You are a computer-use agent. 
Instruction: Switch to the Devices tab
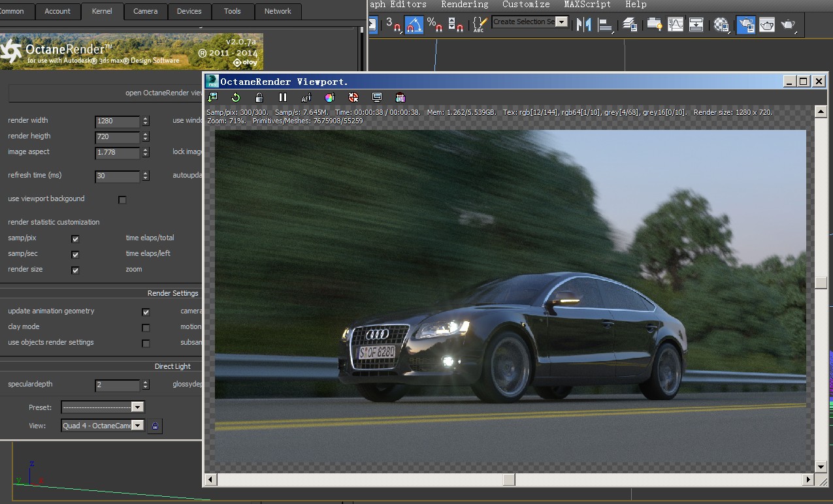tap(189, 11)
